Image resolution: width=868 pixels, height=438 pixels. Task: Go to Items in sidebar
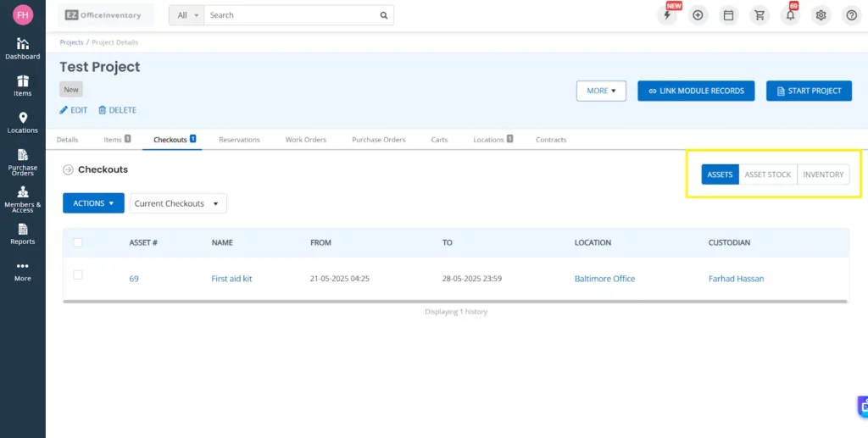point(23,86)
